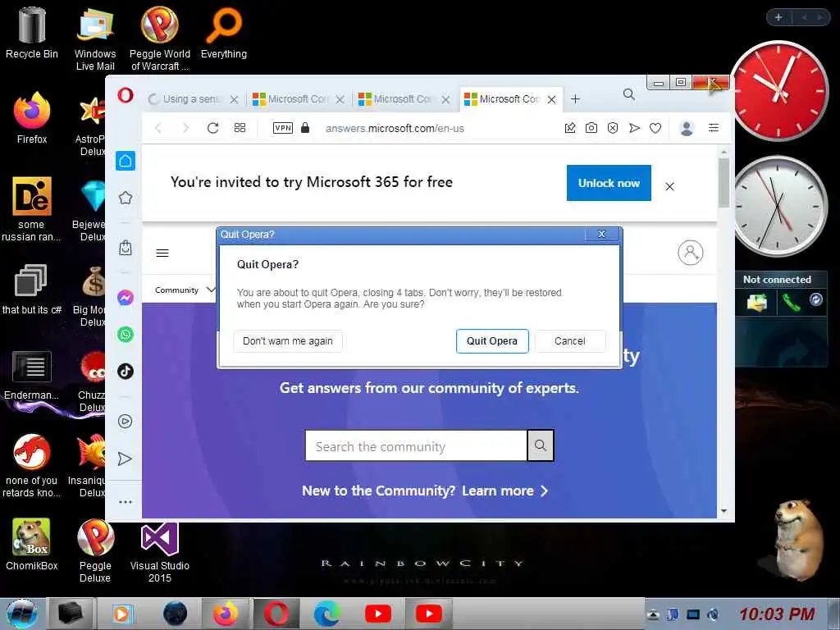Screen dimensions: 840x630
Task: Close the active Microsoft Community tab
Action: 552,99
